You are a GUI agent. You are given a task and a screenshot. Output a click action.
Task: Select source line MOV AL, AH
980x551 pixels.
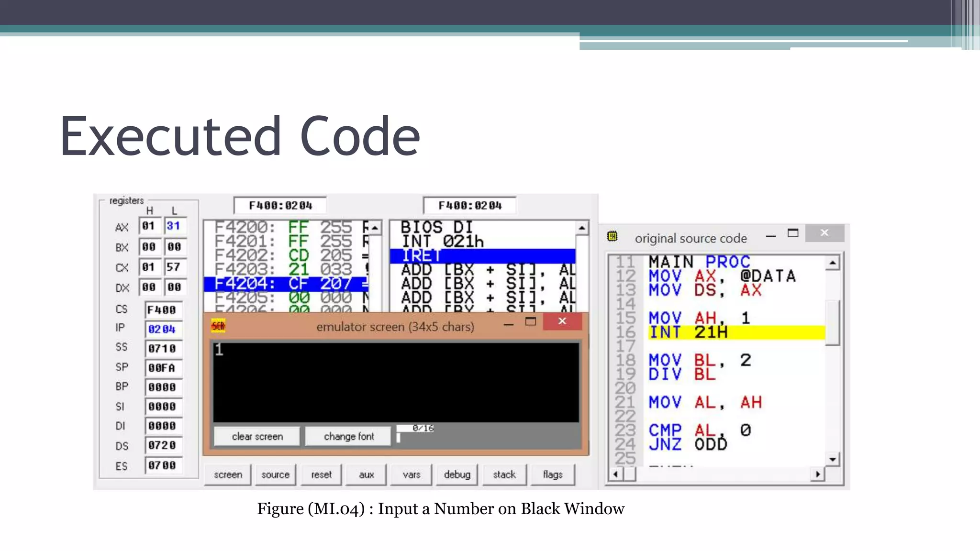(x=705, y=402)
